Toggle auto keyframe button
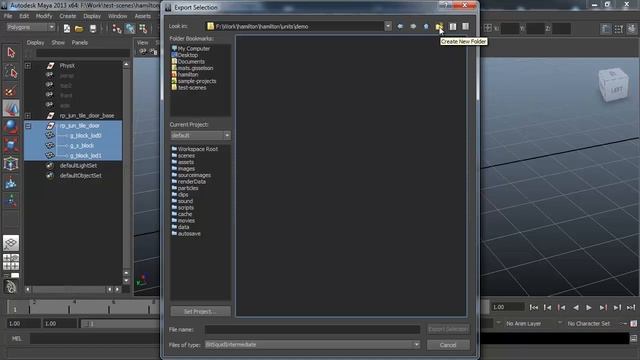640x360 pixels. point(633,324)
